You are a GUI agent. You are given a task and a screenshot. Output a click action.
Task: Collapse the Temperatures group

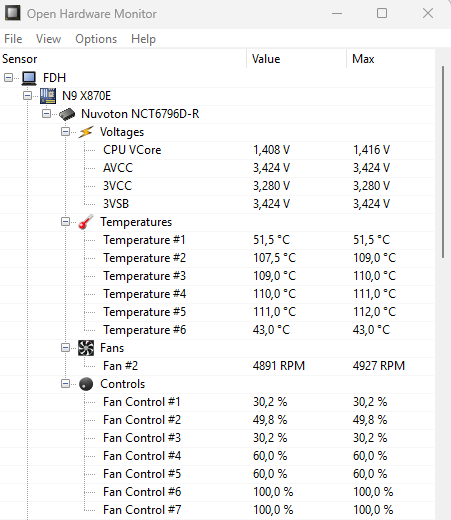66,222
